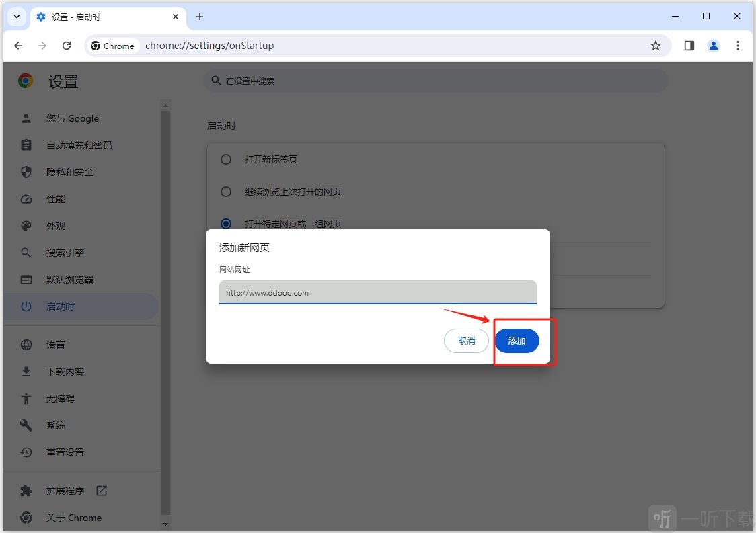This screenshot has width=756, height=533.
Task: Click the bookmark star in address bar
Action: 655,46
